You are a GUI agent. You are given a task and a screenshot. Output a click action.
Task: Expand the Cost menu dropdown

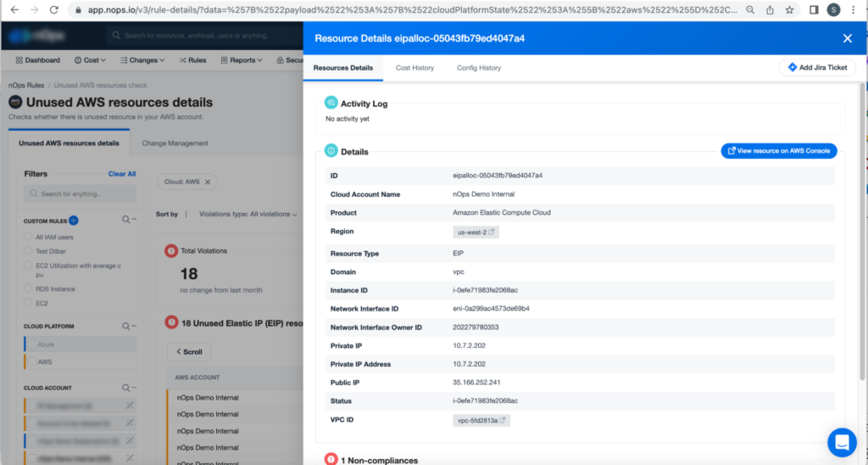(90, 60)
